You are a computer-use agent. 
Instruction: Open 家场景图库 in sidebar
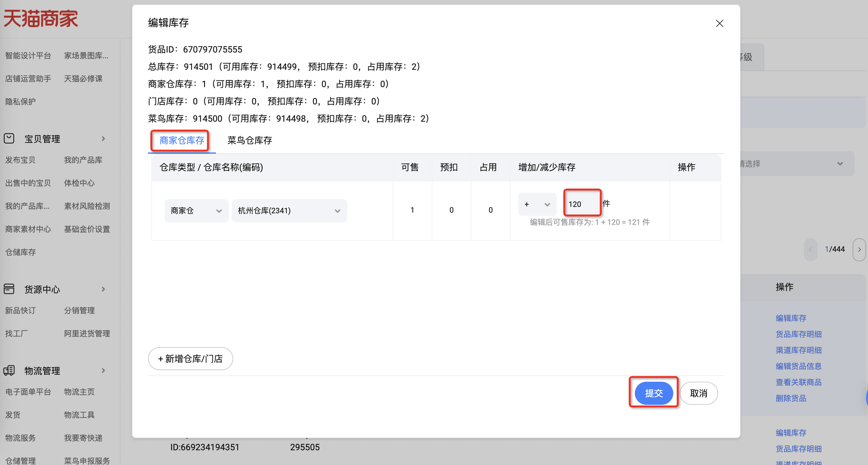pyautogui.click(x=86, y=56)
